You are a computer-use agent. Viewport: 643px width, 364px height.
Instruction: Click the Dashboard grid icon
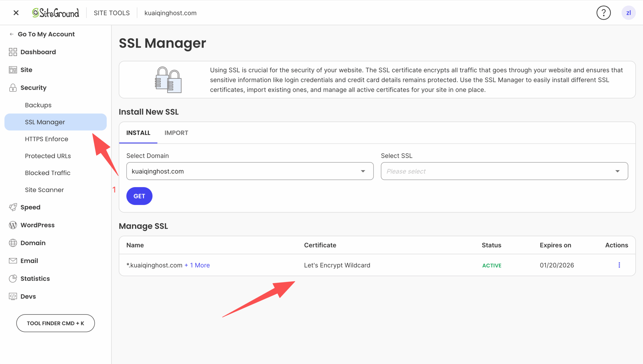point(13,52)
